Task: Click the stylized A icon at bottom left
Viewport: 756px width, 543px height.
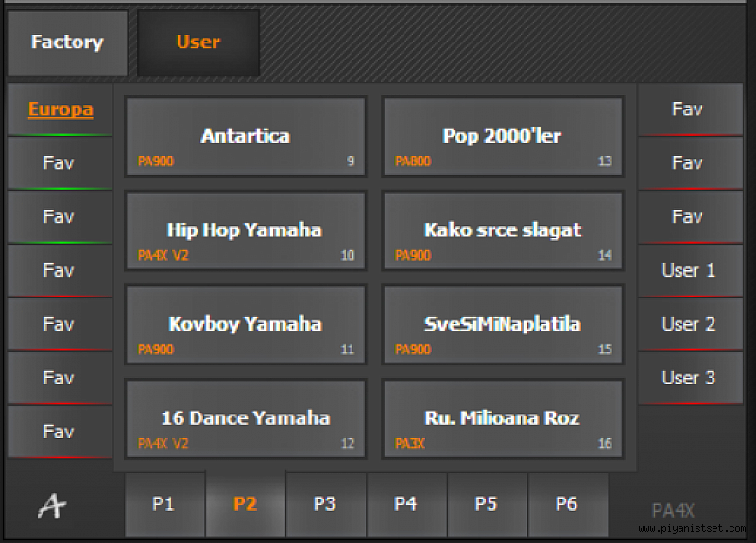Action: click(x=52, y=506)
